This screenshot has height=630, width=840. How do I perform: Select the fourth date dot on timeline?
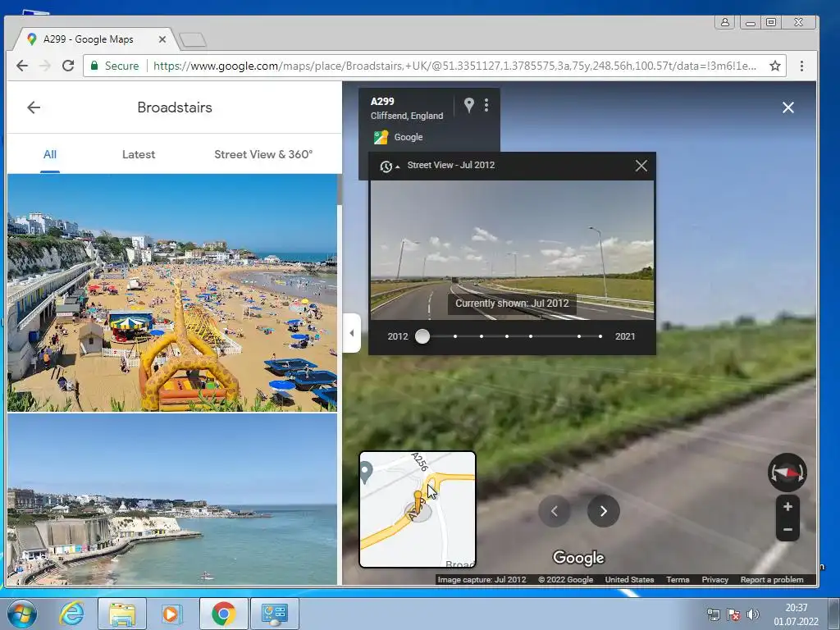click(x=507, y=336)
